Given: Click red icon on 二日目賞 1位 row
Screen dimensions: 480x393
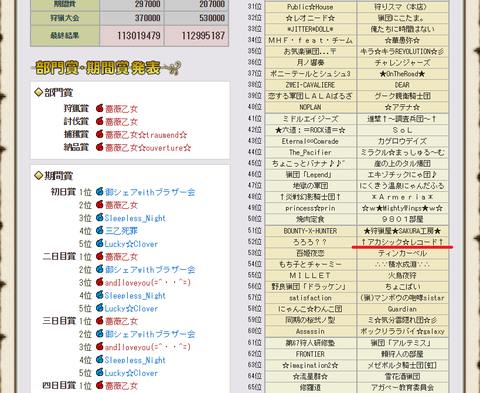Looking at the screenshot, I should (99, 256).
